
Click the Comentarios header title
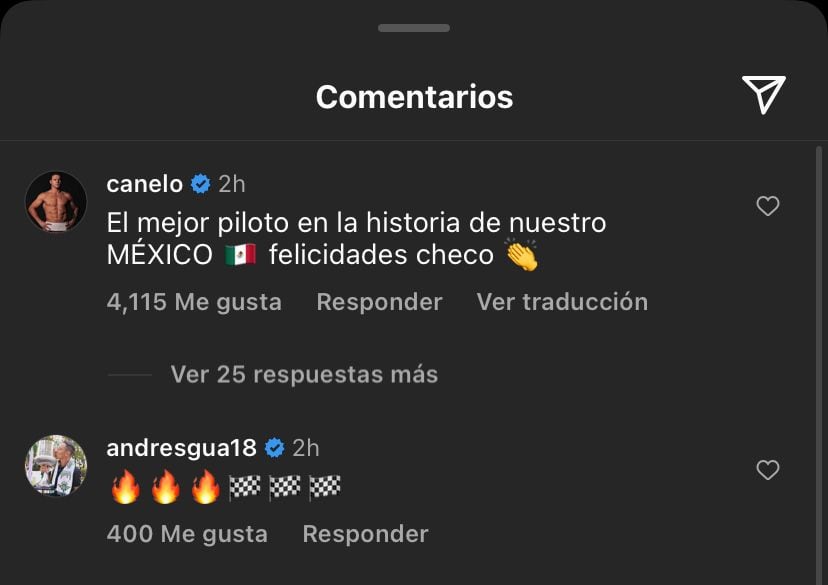(414, 97)
